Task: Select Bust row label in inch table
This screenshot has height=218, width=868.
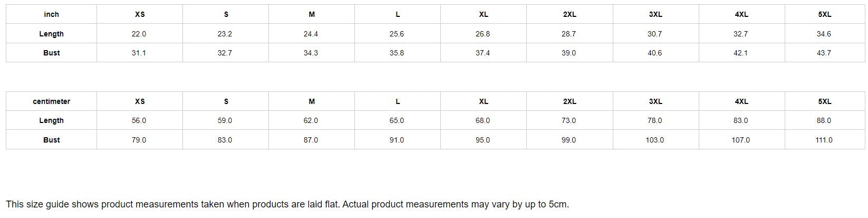Action: (x=51, y=53)
